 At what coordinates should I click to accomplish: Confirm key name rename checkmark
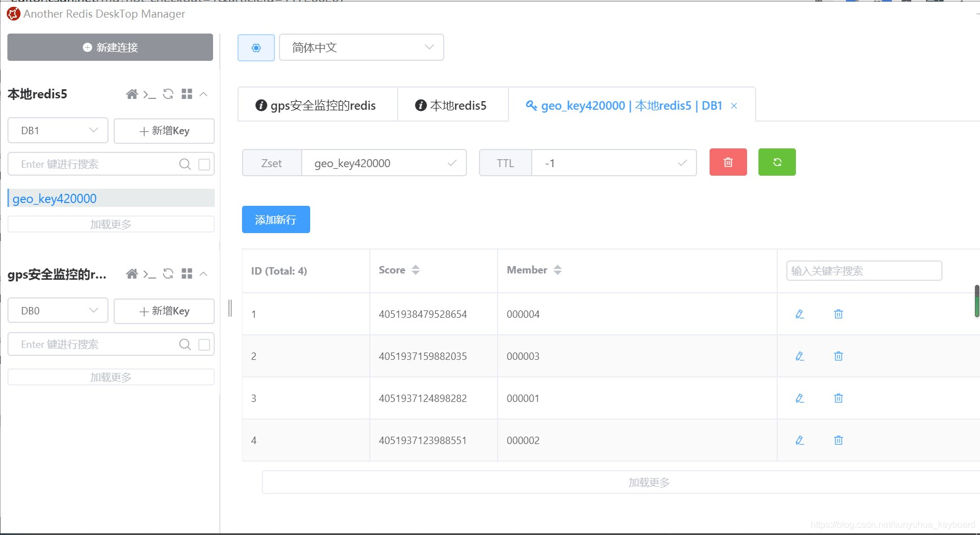click(452, 163)
